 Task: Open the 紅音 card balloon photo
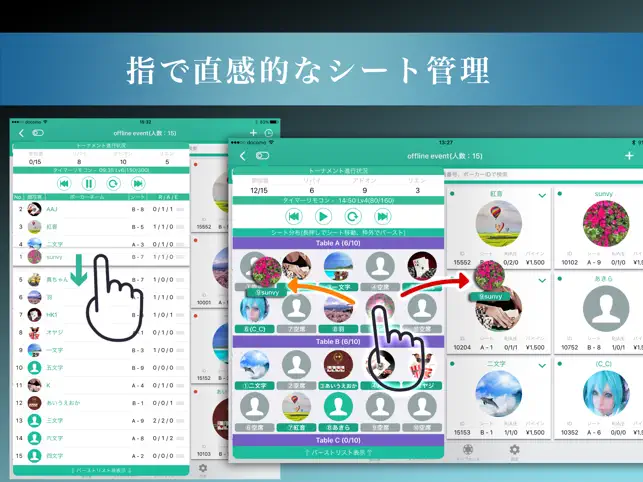[499, 224]
